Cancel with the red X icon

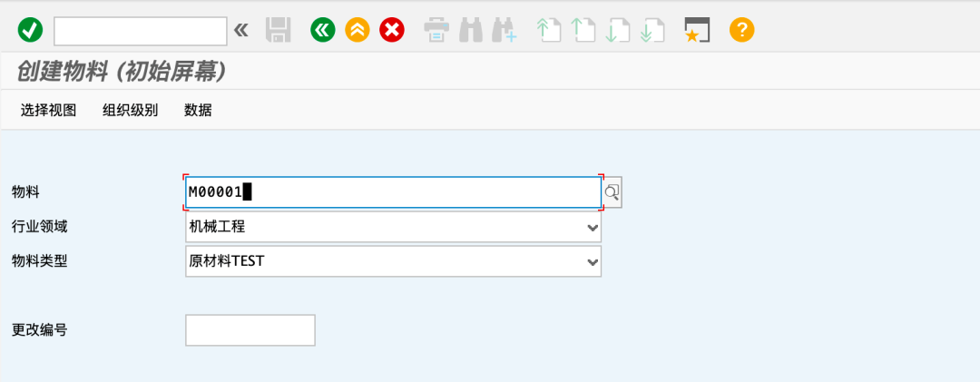tap(392, 30)
